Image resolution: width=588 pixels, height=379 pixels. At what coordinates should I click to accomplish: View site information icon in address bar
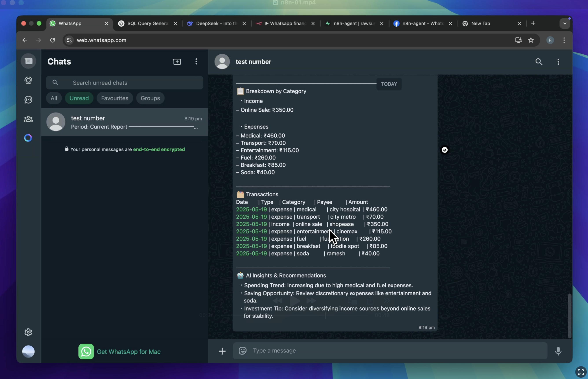(x=69, y=40)
